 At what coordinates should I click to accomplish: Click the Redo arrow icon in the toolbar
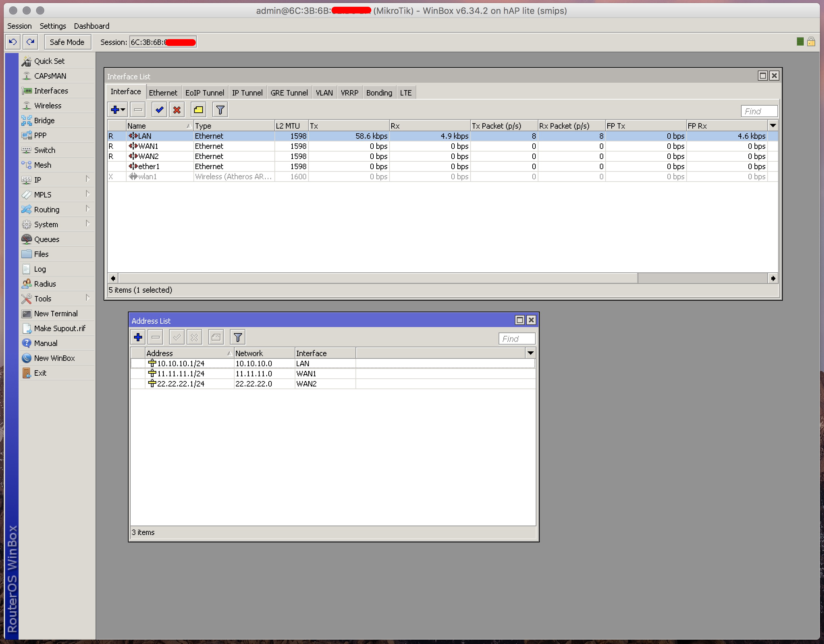pos(31,42)
